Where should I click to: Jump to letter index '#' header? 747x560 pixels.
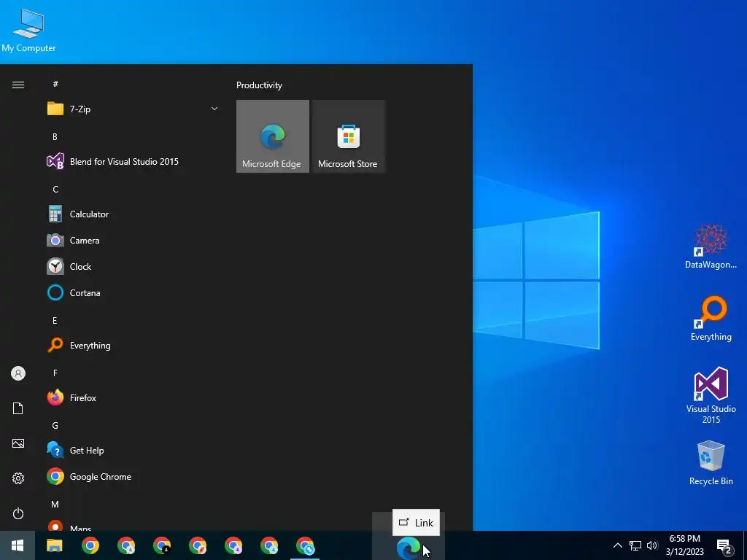[x=55, y=84]
